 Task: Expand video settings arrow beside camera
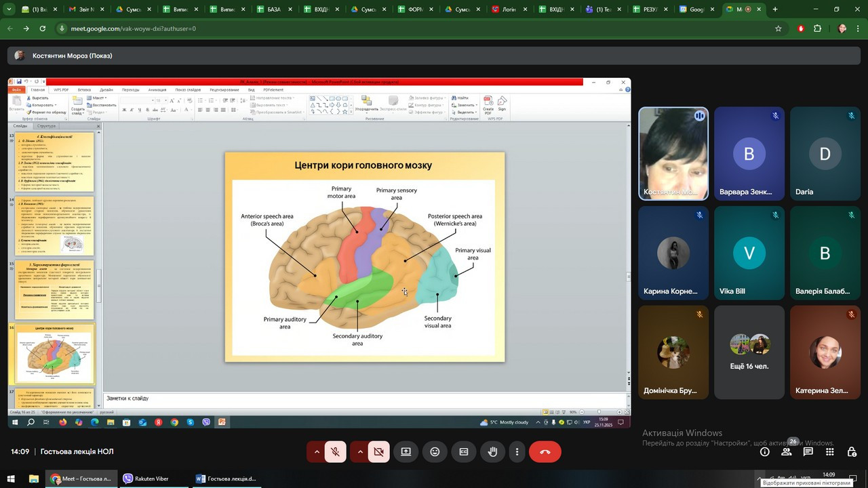pyautogui.click(x=360, y=451)
